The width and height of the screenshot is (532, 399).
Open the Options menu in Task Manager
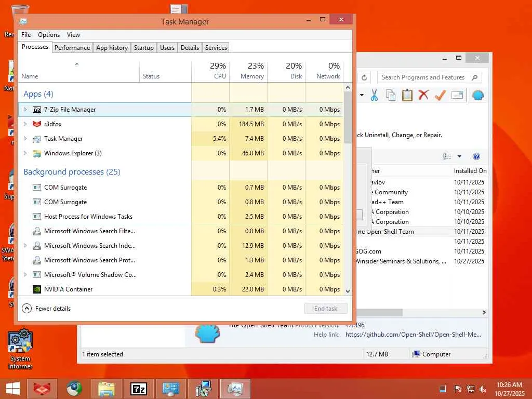pos(49,35)
